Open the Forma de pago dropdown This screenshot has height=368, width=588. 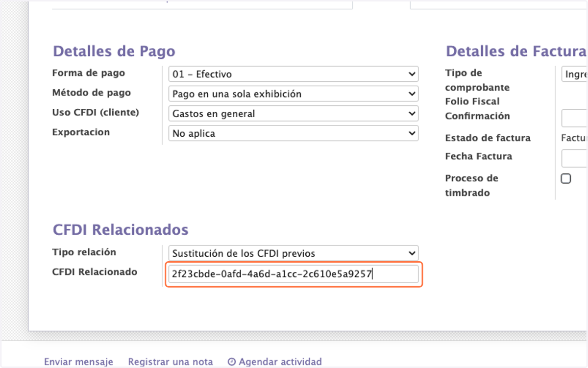pos(293,74)
